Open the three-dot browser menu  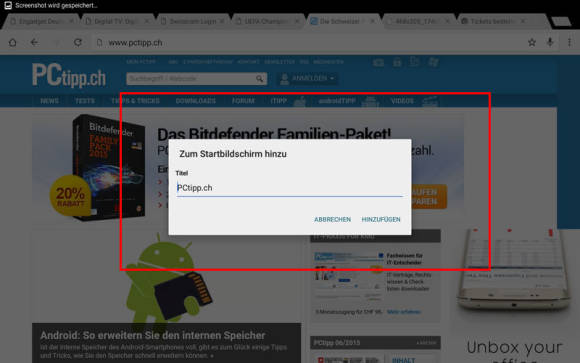pos(569,43)
